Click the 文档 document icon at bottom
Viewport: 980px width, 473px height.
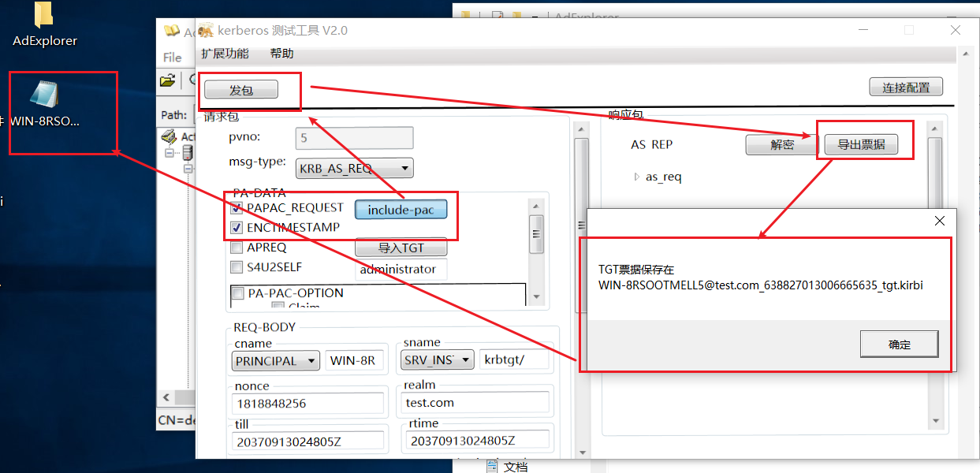(494, 467)
